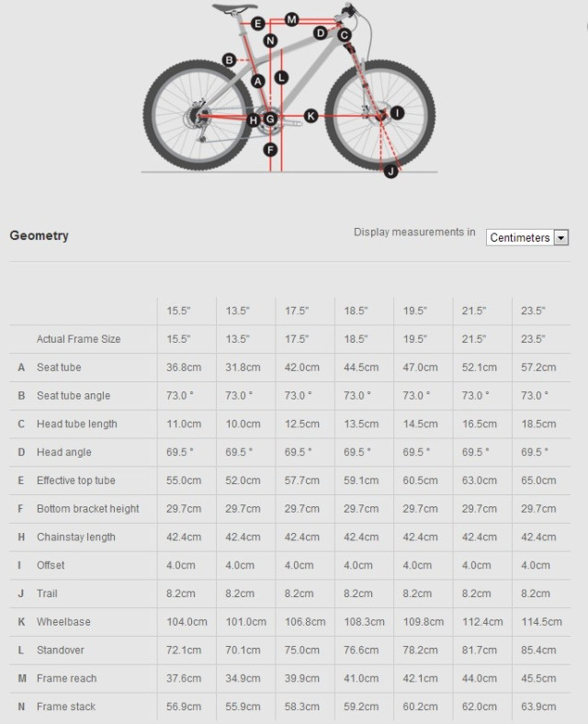Click the F bottom bracket height marker
The height and width of the screenshot is (724, 588).
tap(270, 150)
